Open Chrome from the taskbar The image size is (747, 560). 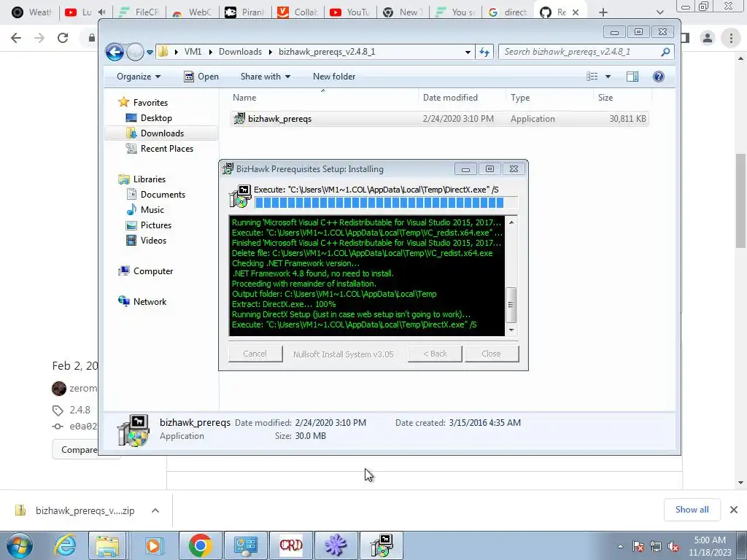[x=200, y=545]
